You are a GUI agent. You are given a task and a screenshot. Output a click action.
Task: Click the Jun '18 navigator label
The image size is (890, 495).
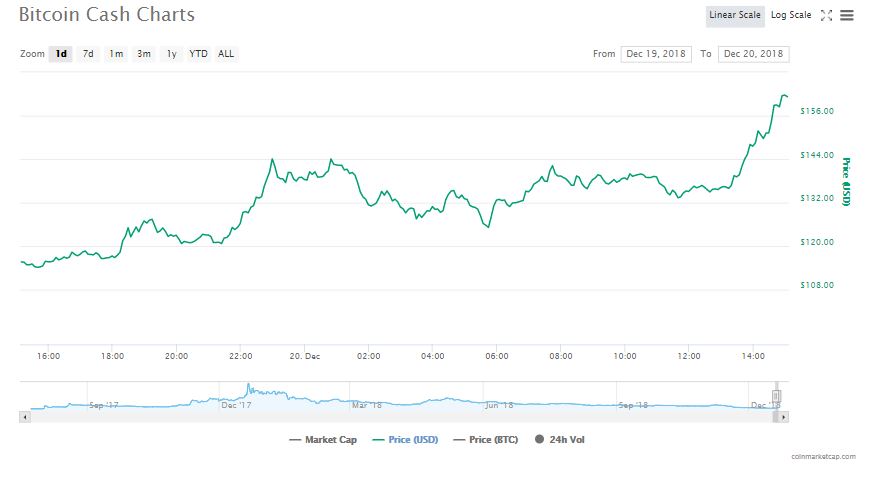[x=499, y=405]
